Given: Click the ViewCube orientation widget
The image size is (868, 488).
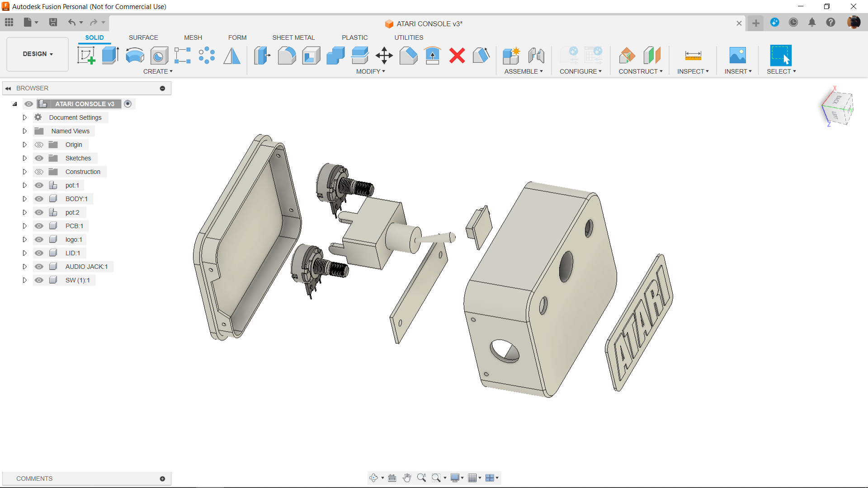Looking at the screenshot, I should point(837,108).
